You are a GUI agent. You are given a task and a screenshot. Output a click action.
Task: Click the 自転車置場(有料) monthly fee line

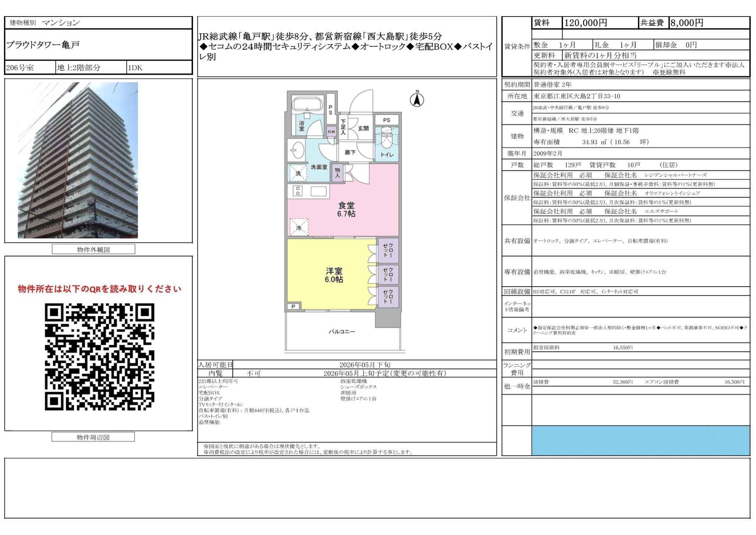click(254, 411)
